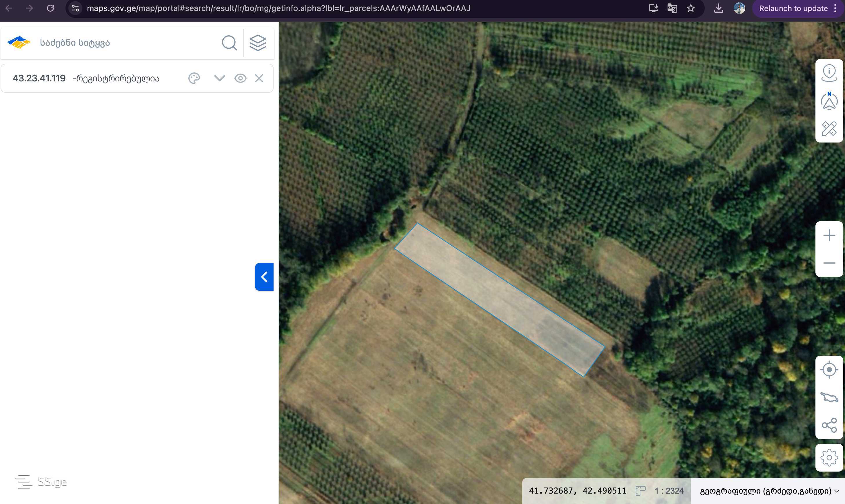This screenshot has width=845, height=504.
Task: Open map settings gear
Action: 829,457
